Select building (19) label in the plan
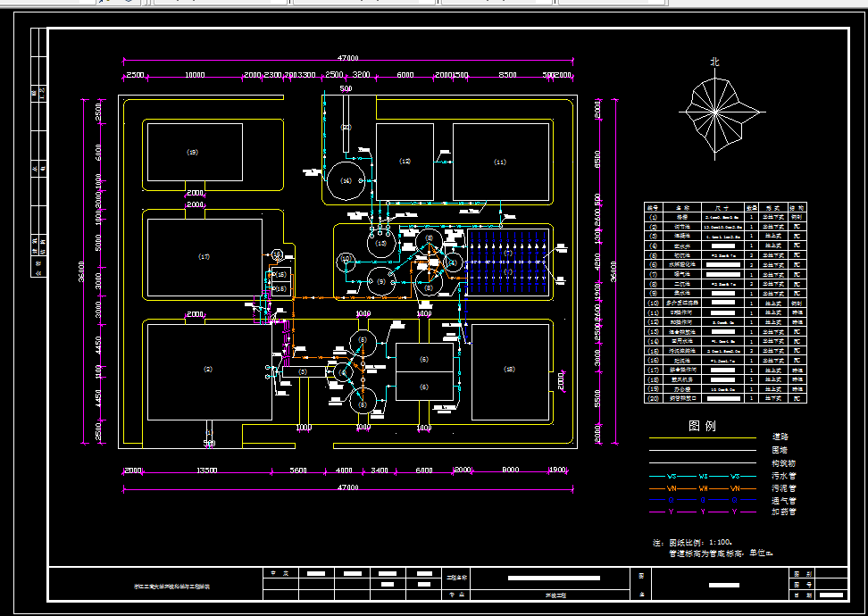The width and height of the screenshot is (868, 616). pos(192,152)
